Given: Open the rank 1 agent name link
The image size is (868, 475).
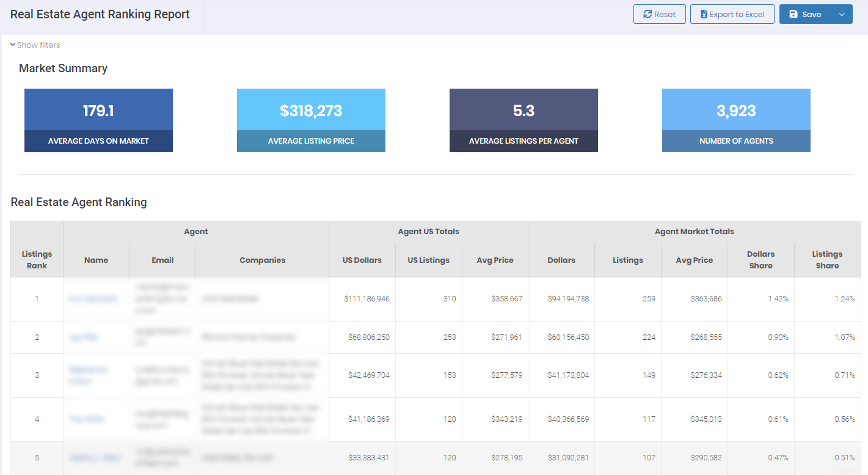Looking at the screenshot, I should tap(93, 299).
